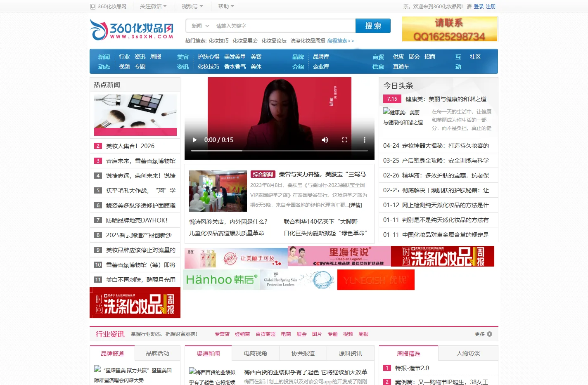Open the 梅西百货的业绩似乎有了起色 article title
The height and width of the screenshot is (385, 588).
tap(306, 372)
